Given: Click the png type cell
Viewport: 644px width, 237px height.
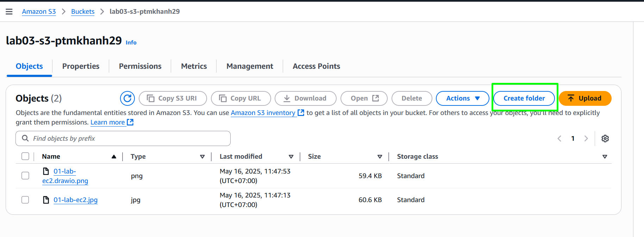Looking at the screenshot, I should [137, 176].
